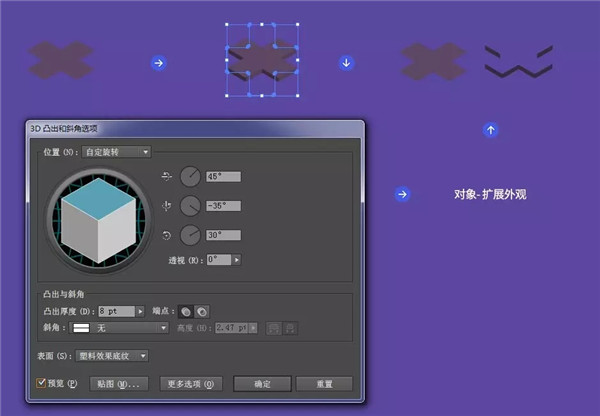Open the 高度 slider arrow
This screenshot has width=600, height=416.
coord(253,328)
